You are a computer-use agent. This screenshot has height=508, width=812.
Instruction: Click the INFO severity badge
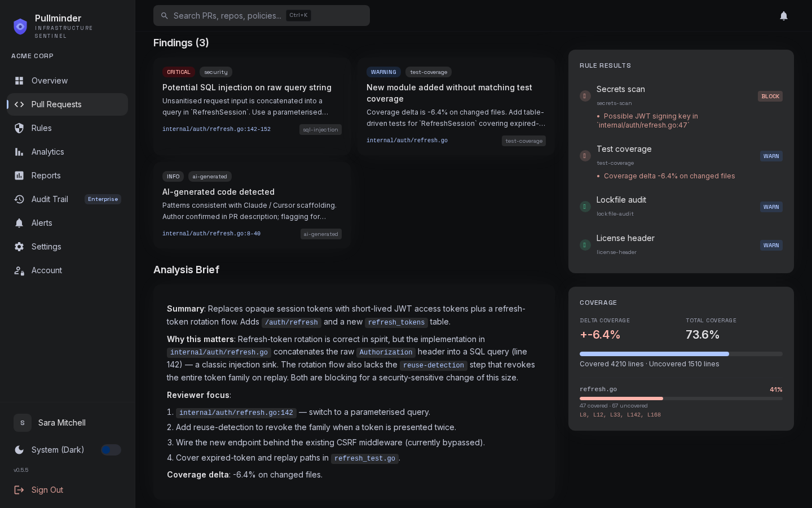pyautogui.click(x=173, y=177)
